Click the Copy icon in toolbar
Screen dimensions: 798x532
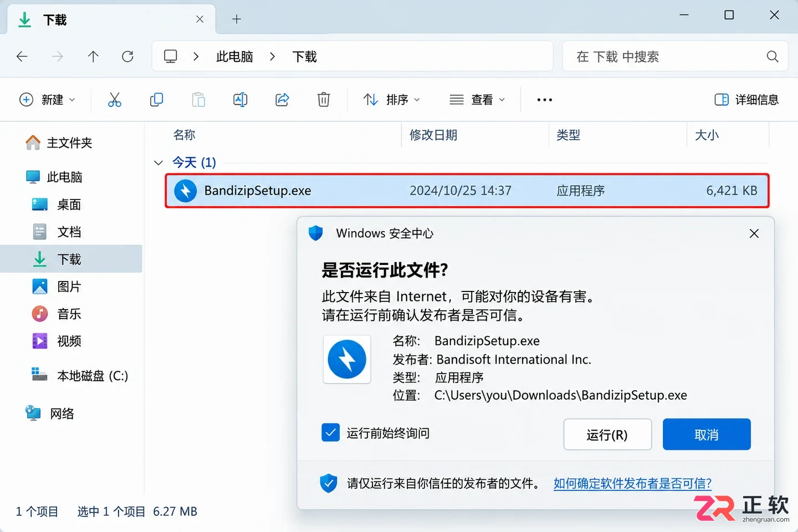[x=157, y=100]
